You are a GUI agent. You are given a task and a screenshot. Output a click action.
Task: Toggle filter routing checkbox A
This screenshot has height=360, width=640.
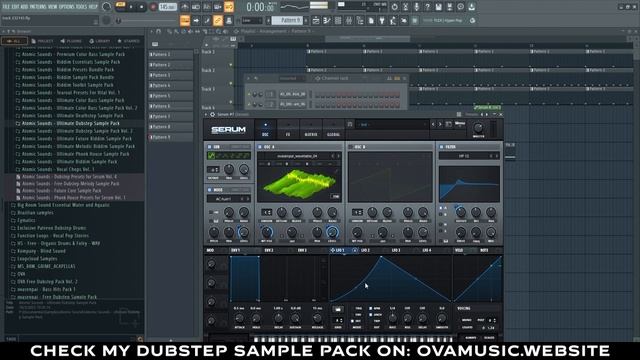441,208
